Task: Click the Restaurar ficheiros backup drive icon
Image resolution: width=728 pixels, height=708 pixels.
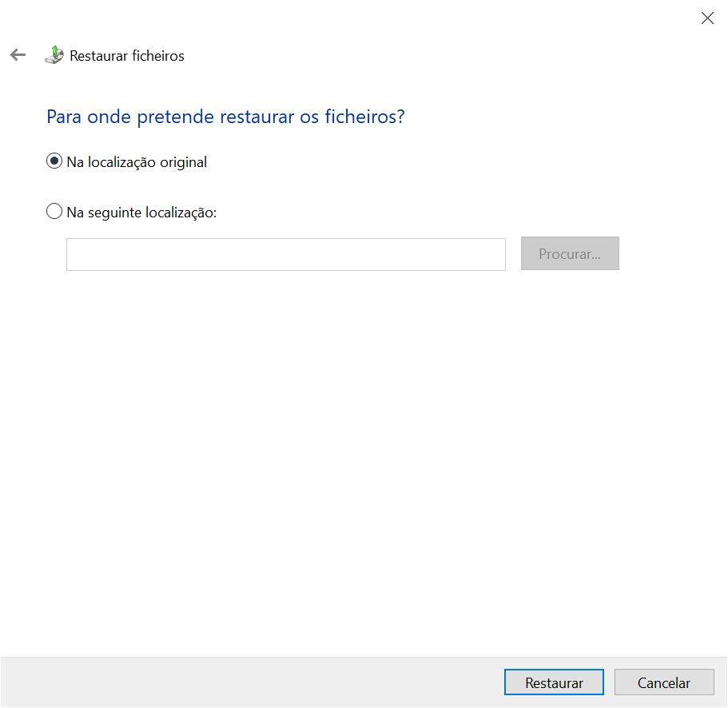Action: pos(54,55)
